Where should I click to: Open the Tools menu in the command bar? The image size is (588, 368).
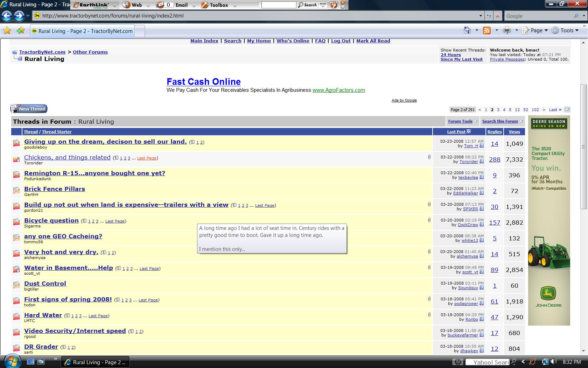click(x=565, y=30)
